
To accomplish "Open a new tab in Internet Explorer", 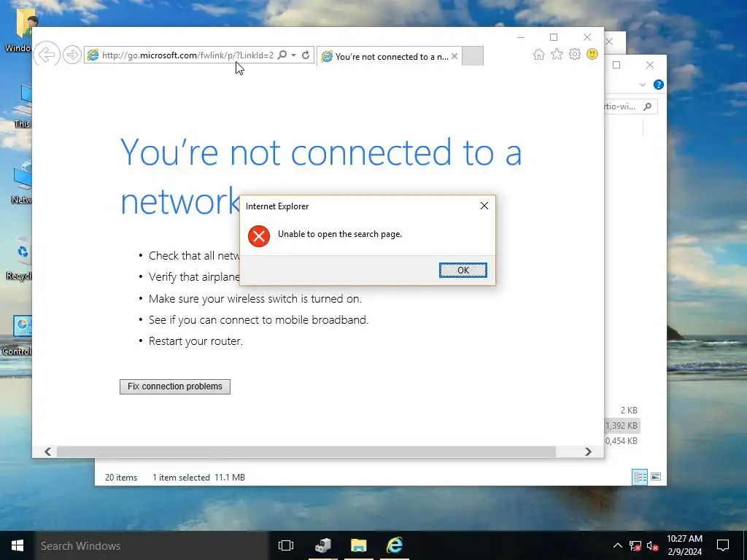I will click(x=473, y=56).
